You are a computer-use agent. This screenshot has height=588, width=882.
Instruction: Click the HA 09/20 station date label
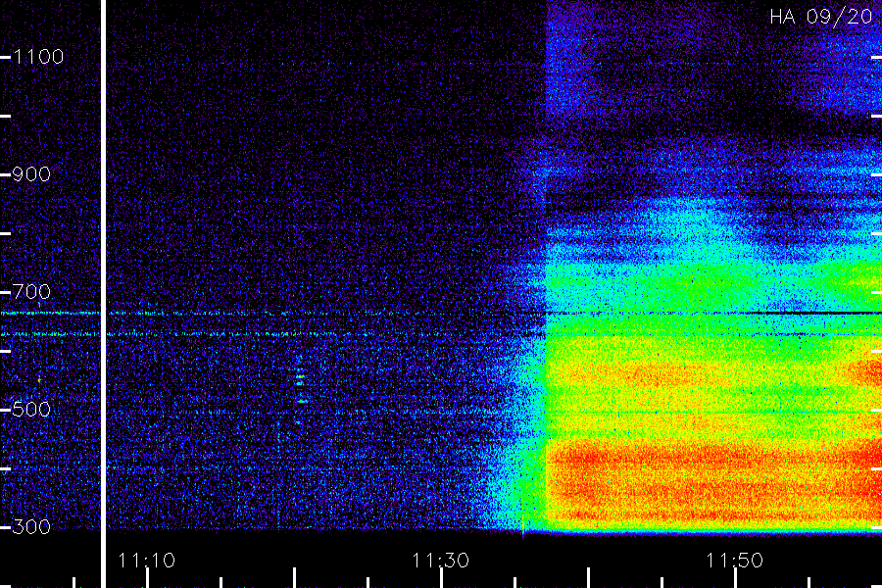tap(820, 17)
